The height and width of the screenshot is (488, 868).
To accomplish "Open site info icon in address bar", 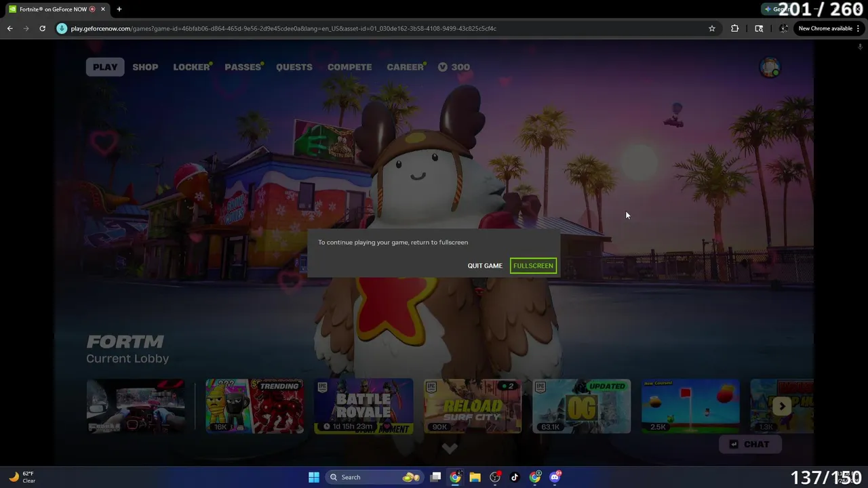I will coord(62,28).
